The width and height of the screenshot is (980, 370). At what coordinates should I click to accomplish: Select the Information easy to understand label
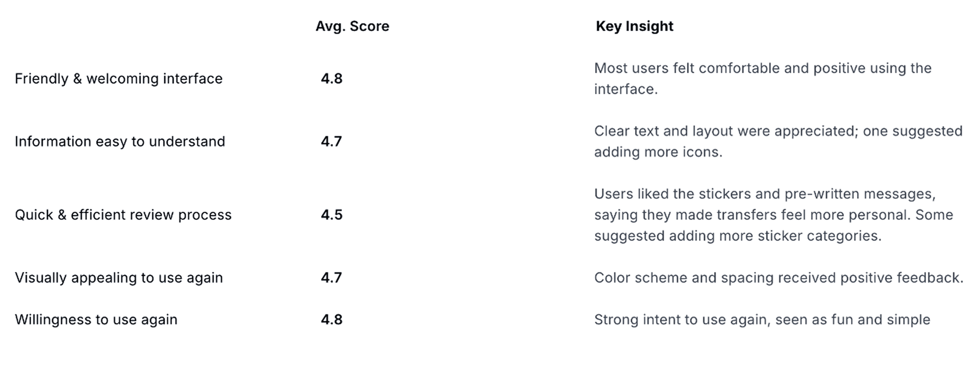coord(120,141)
